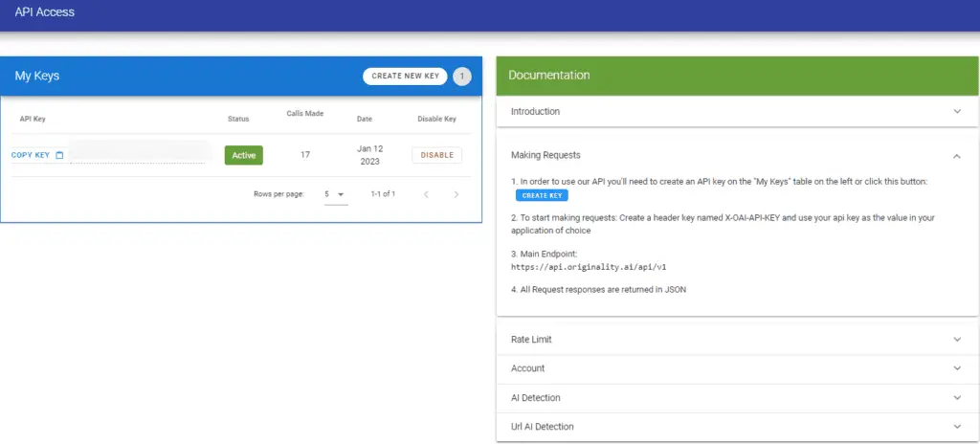Click the Jan 12 2023 date cell
Image resolution: width=980 pixels, height=444 pixels.
(370, 155)
